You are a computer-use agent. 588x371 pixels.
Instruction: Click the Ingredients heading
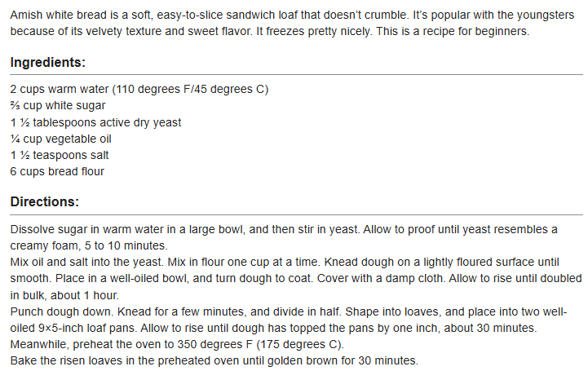point(48,62)
